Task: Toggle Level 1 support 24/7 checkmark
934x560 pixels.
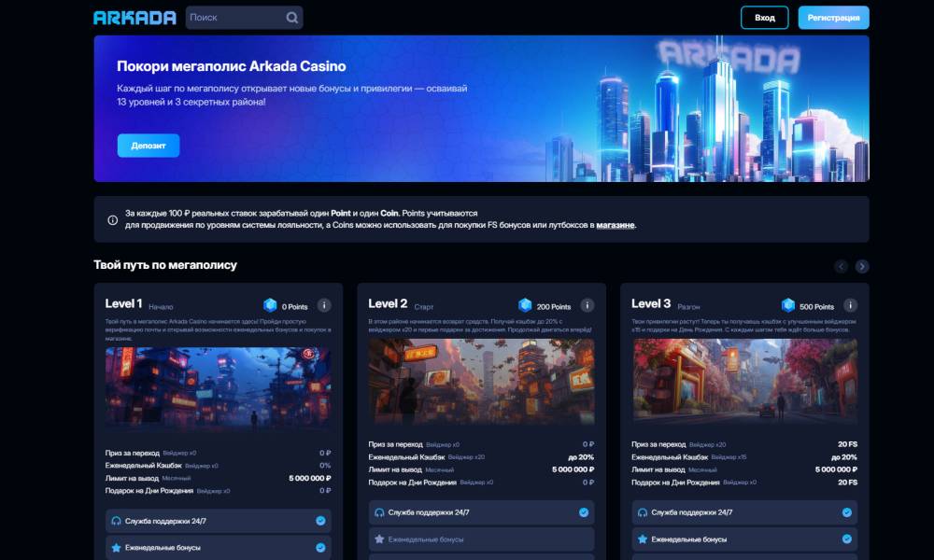Action: (320, 521)
